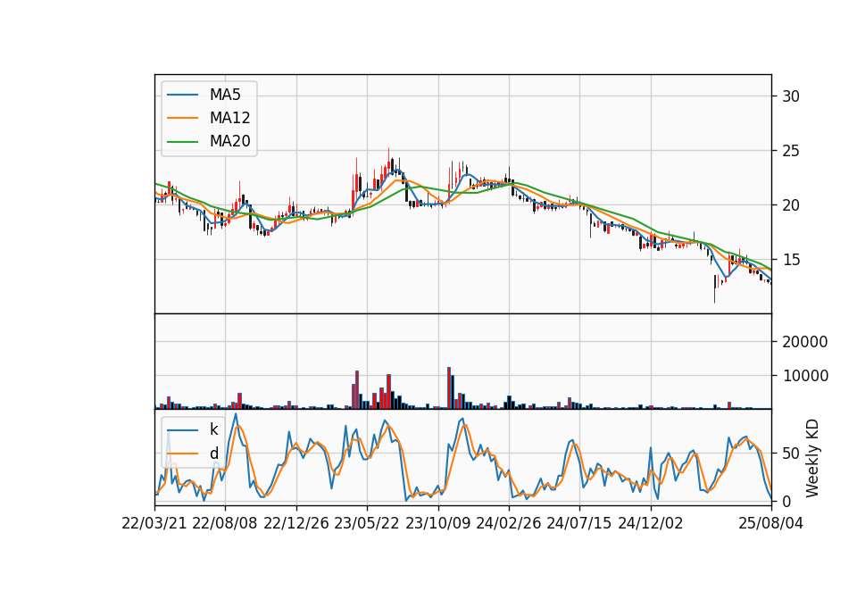The image size is (857, 616).
Task: Click the k legend label in KD panel
Action: coord(213,429)
